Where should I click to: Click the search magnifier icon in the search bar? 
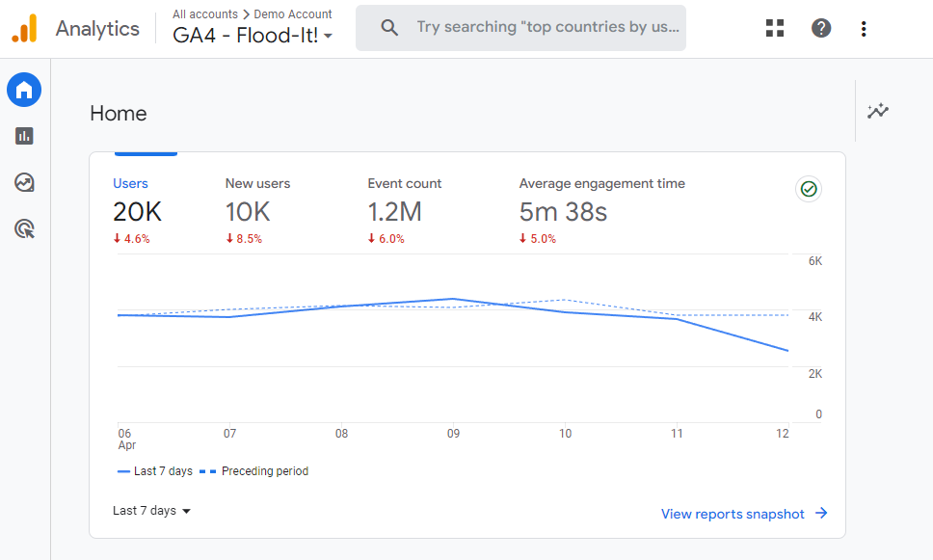tap(389, 27)
